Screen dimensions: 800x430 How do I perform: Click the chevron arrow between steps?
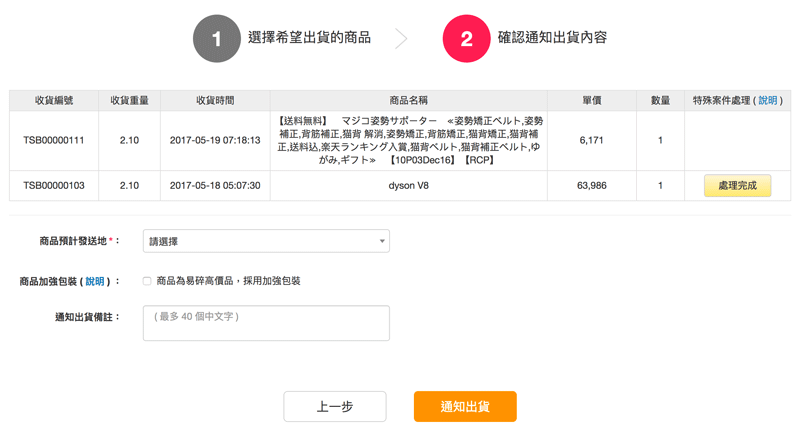402,38
